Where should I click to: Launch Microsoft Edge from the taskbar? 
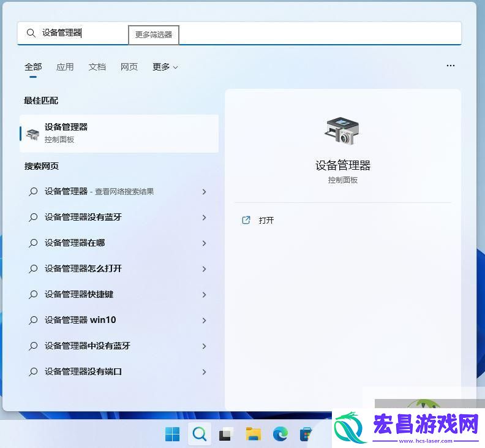280,434
